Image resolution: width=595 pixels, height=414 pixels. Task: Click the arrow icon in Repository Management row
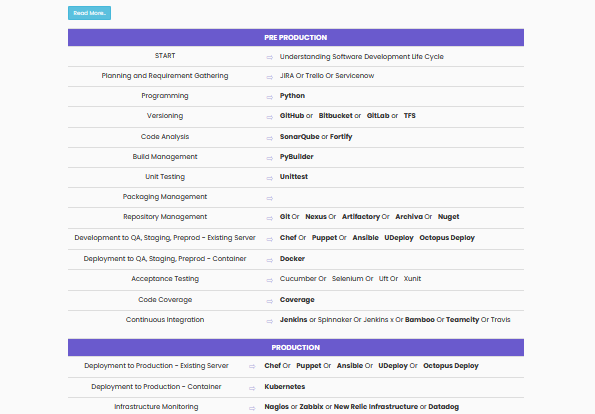(x=269, y=219)
